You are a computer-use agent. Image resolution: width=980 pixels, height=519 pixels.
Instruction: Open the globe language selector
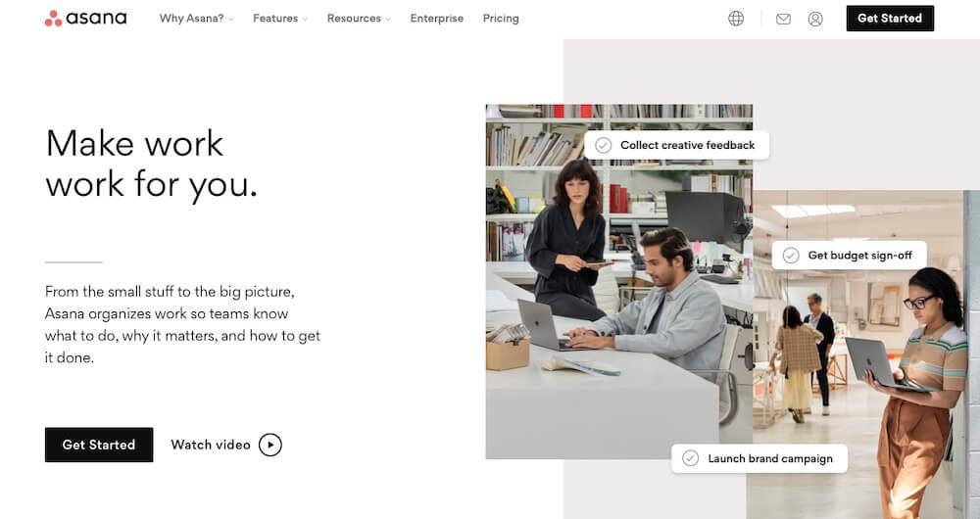pos(736,19)
